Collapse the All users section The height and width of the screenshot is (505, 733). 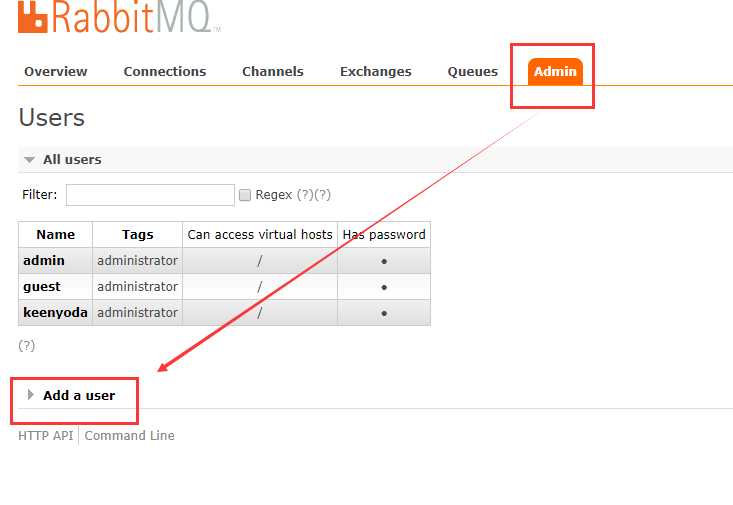[72, 159]
